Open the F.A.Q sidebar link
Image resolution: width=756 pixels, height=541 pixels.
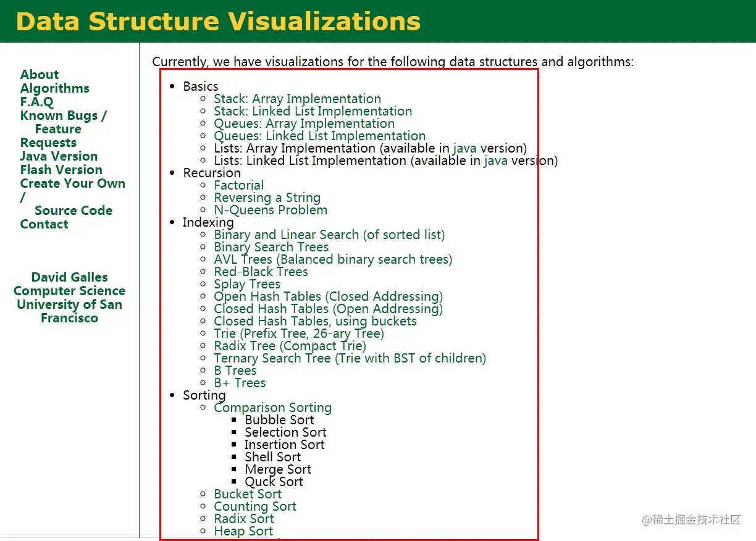tap(37, 102)
